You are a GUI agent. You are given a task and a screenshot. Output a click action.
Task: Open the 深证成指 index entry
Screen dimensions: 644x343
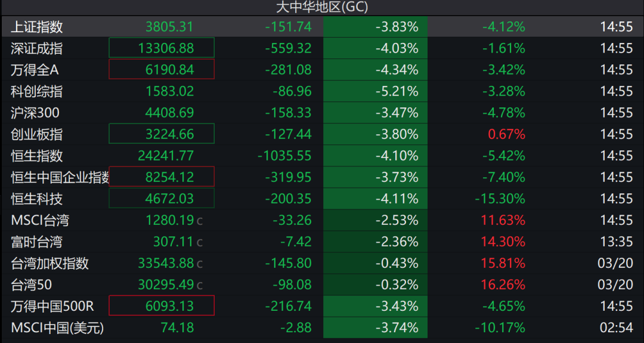click(37, 48)
